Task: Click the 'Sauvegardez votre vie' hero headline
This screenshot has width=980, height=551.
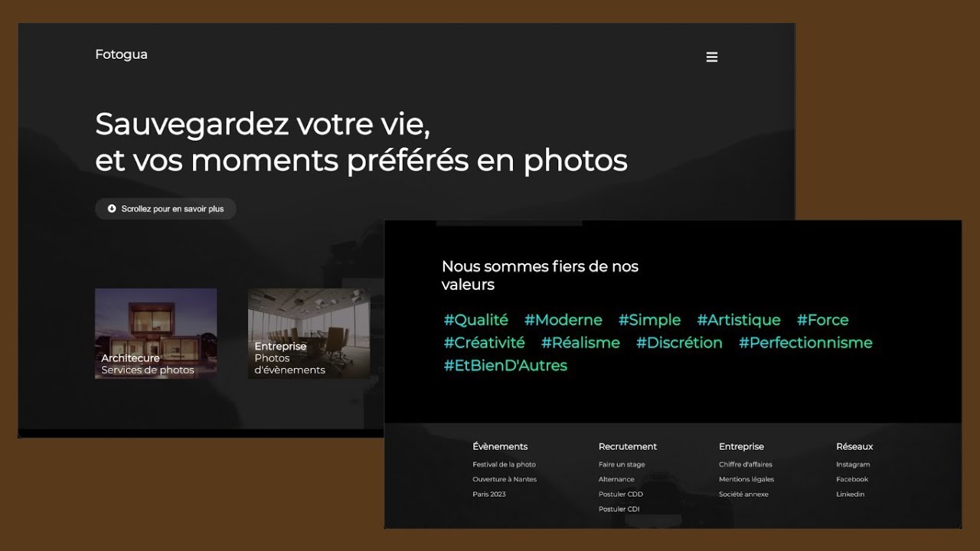Action: [263, 123]
